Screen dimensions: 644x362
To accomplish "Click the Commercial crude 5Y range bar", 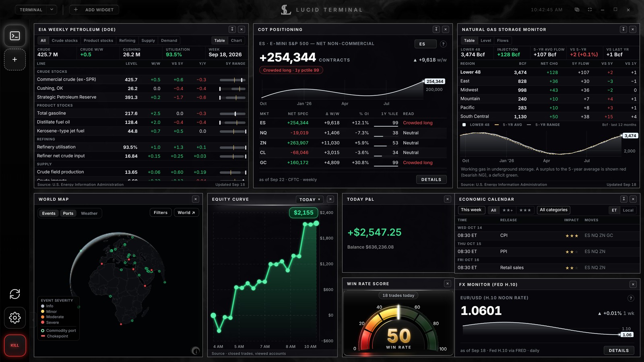I will pyautogui.click(x=233, y=80).
